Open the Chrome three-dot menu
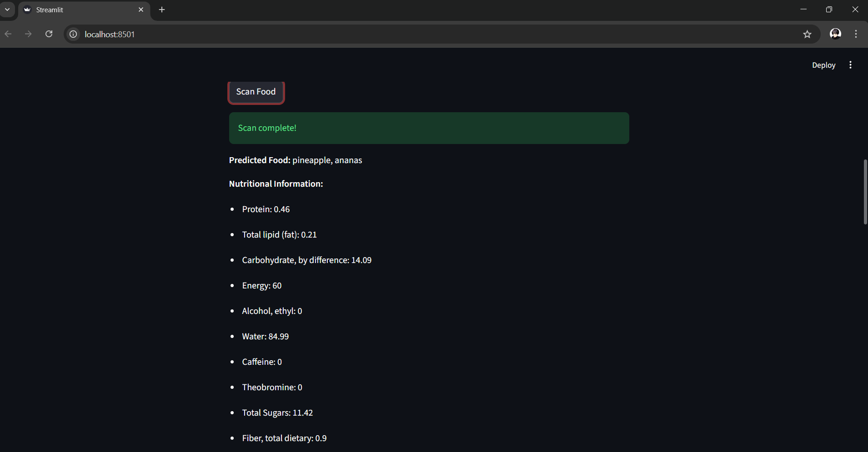 click(x=856, y=34)
